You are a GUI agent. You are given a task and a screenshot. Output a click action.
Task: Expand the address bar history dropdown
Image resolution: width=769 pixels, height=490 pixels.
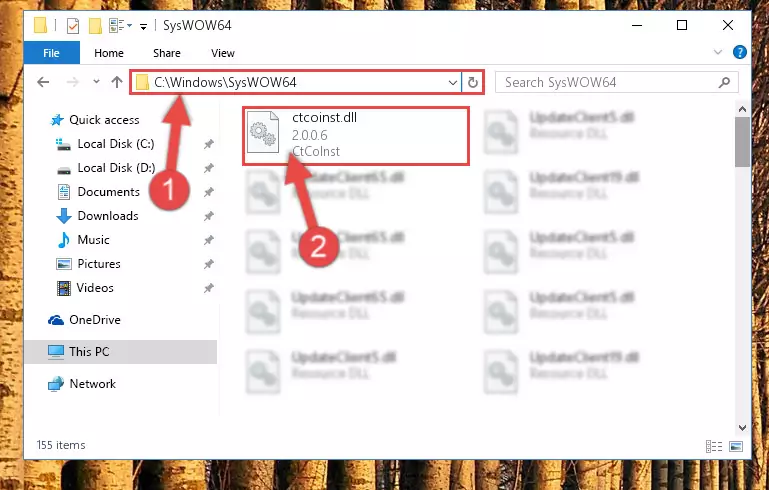(453, 82)
